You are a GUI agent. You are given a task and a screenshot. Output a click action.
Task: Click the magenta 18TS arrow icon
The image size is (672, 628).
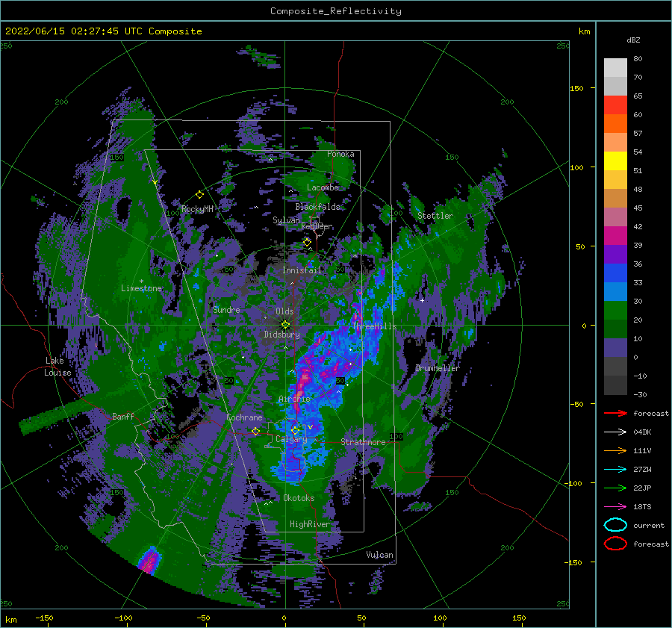(x=615, y=507)
